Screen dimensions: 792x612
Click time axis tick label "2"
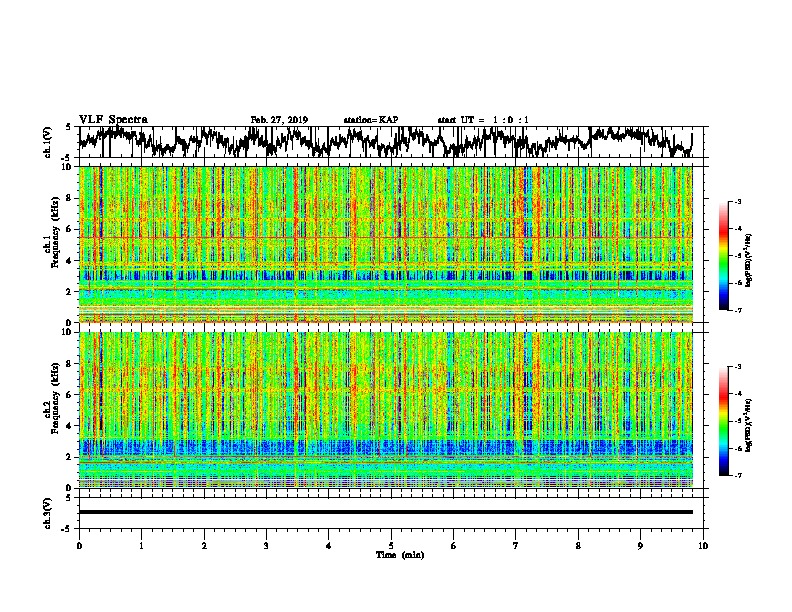tap(204, 546)
